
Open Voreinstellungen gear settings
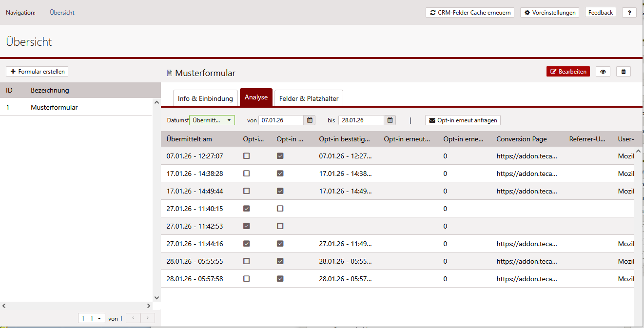(549, 13)
